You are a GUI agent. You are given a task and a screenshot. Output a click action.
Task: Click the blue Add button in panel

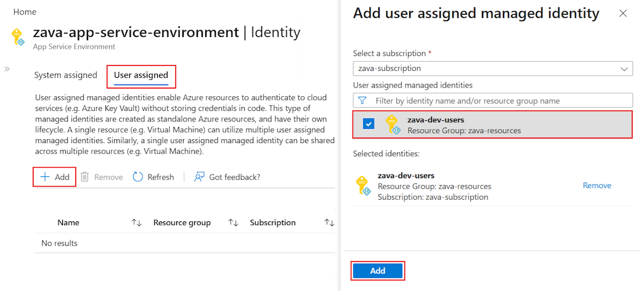378,271
